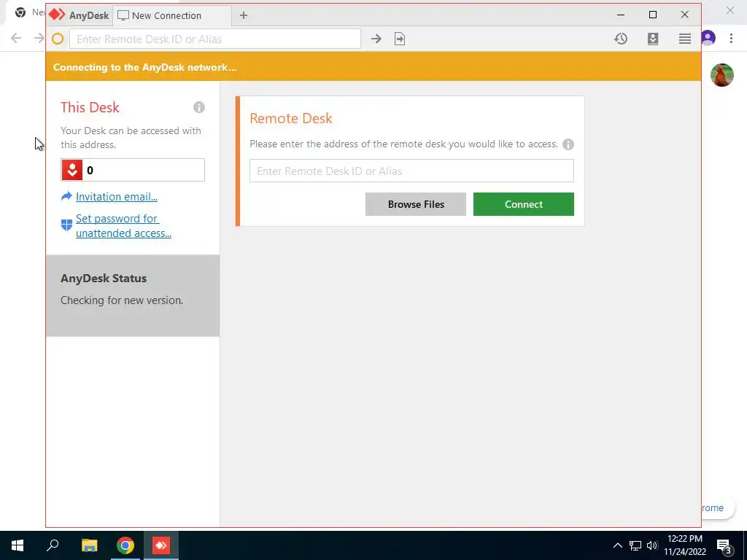
Task: Focus the Remote Desk ID input in the panel
Action: click(411, 171)
